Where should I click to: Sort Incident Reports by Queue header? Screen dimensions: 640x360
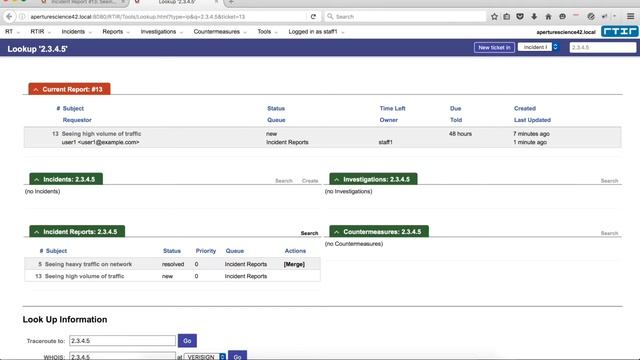(235, 251)
